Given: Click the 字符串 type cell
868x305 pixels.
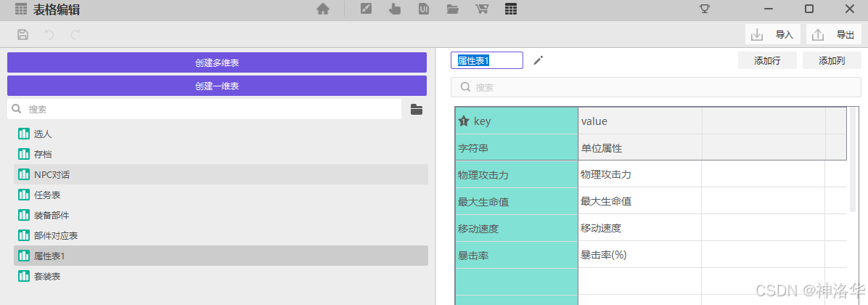Looking at the screenshot, I should 517,147.
